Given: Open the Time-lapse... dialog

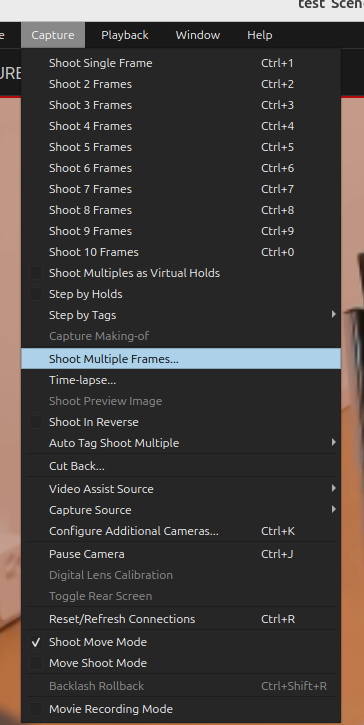Looking at the screenshot, I should 181,380.
